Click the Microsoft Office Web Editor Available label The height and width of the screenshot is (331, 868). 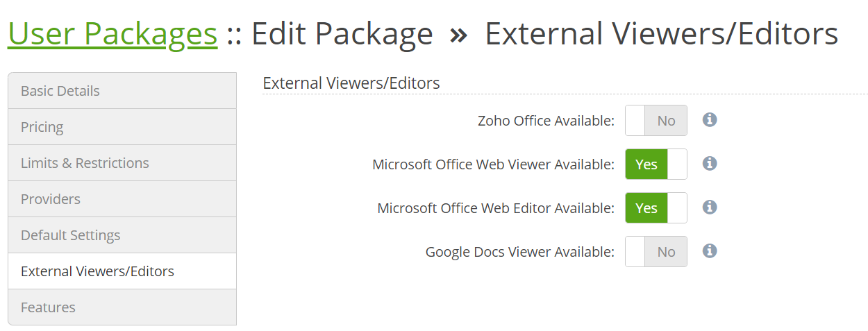496,208
